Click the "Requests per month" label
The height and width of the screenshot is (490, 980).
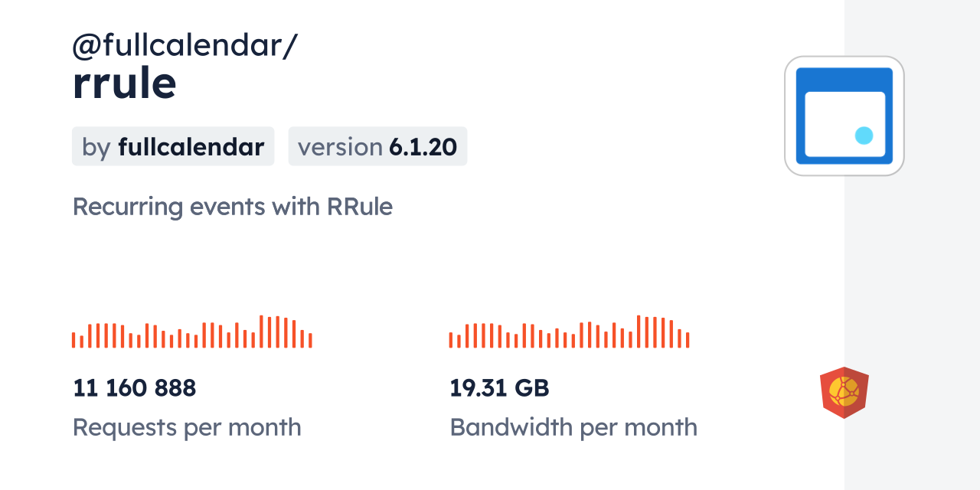point(187,427)
